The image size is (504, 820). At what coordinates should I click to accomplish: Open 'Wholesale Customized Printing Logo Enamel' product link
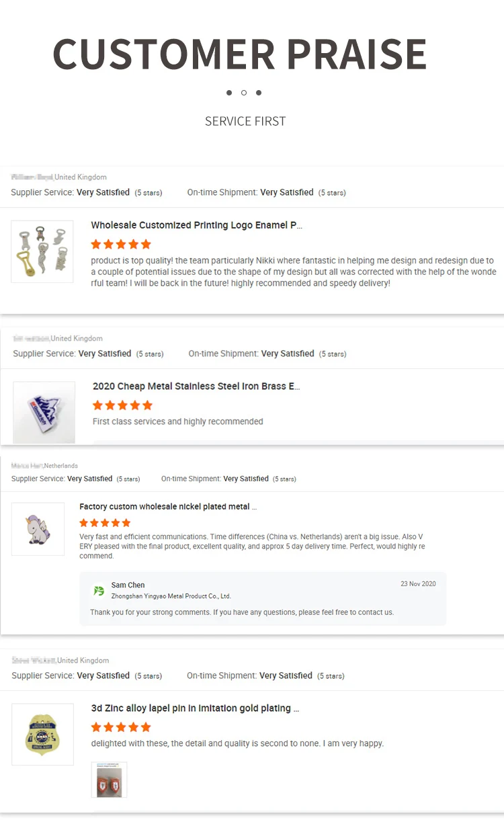[x=196, y=225]
